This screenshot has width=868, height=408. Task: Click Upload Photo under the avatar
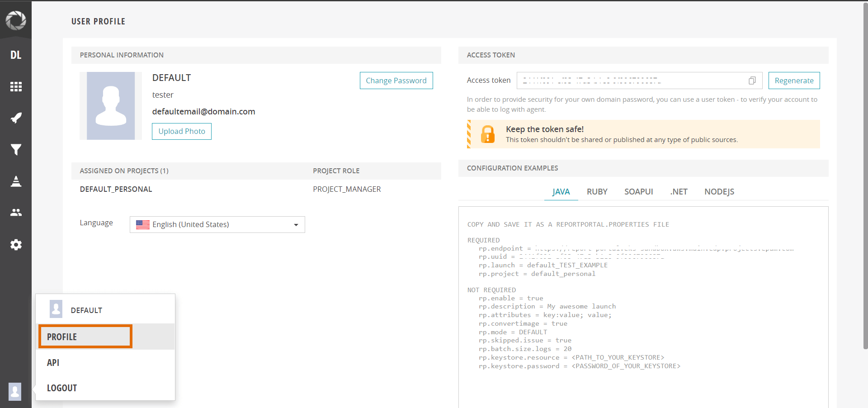(x=181, y=131)
